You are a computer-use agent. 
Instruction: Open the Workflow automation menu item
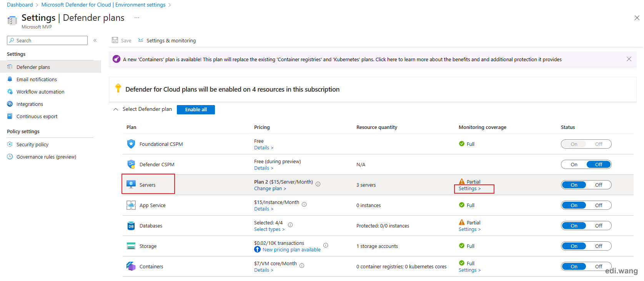pos(50,92)
